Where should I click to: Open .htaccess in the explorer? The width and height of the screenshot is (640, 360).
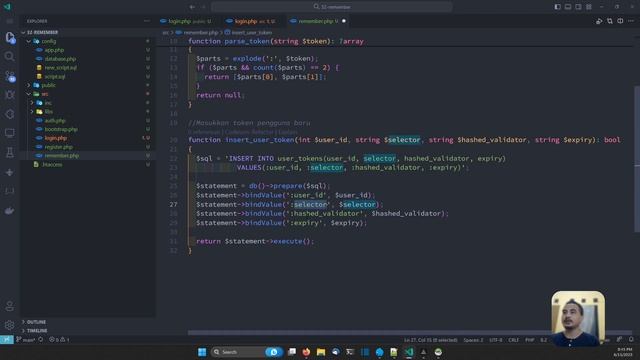52,164
